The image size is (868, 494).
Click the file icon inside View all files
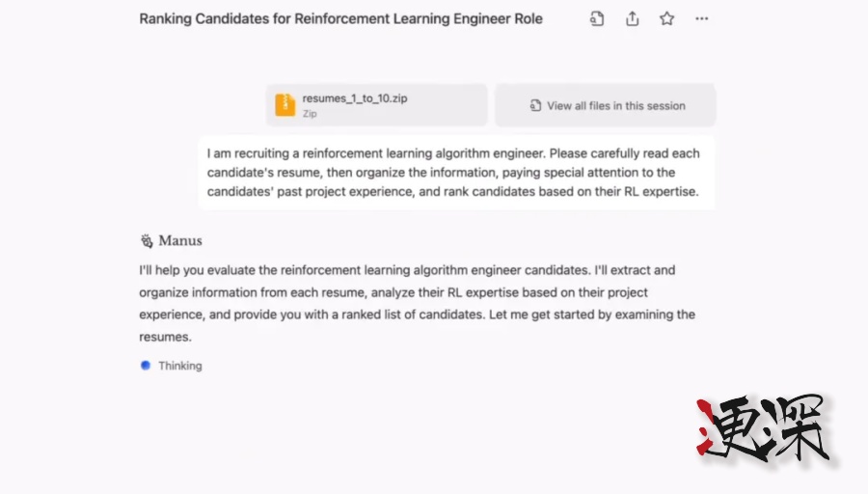point(535,106)
